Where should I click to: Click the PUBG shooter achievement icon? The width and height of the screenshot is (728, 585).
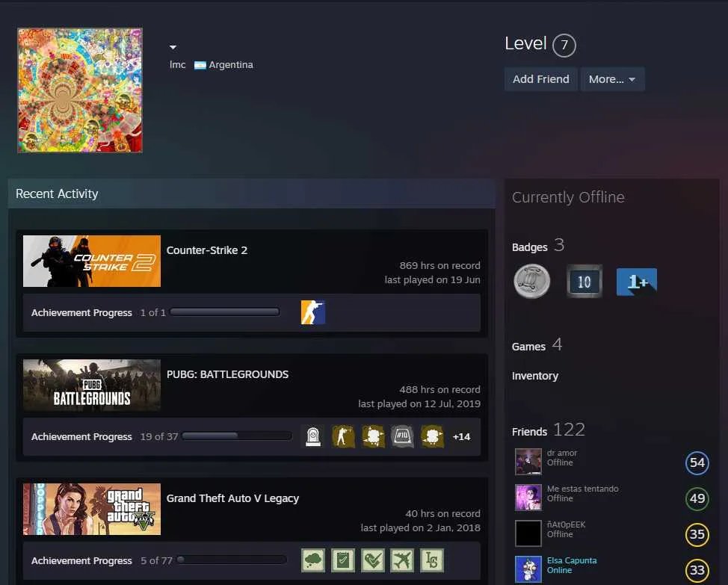click(x=343, y=436)
